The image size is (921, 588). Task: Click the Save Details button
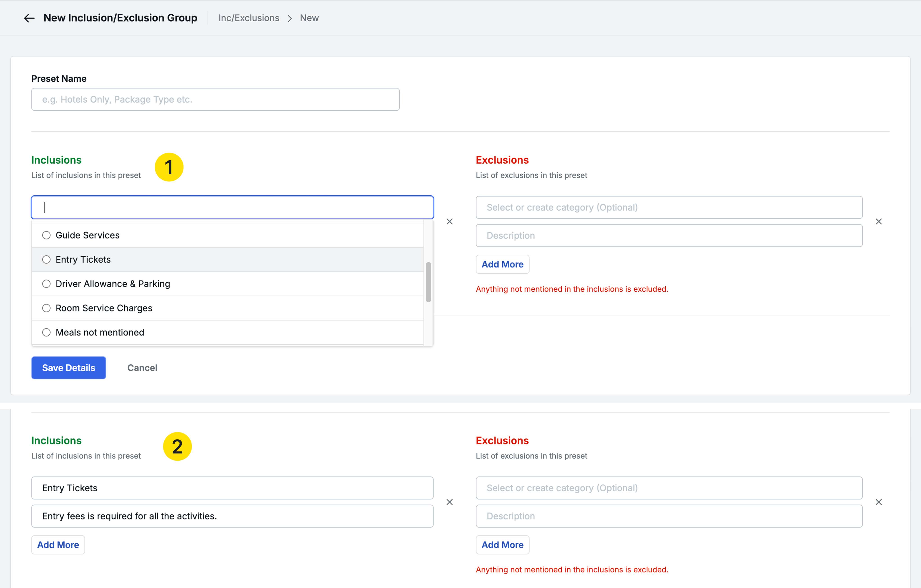coord(68,368)
